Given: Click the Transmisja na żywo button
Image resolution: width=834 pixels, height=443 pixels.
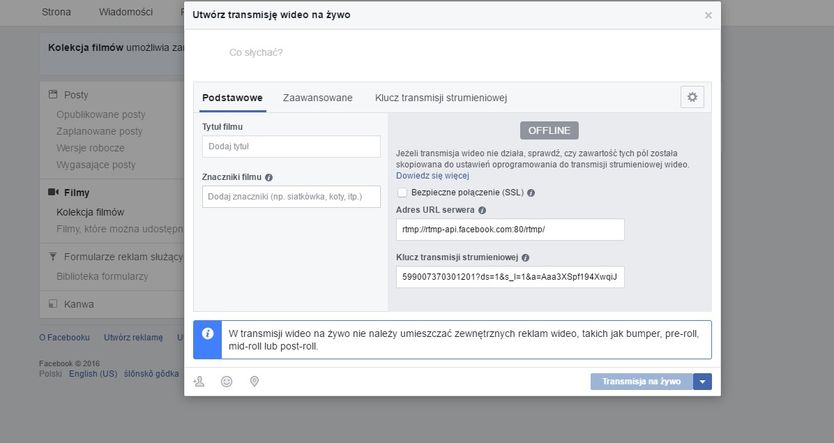Looking at the screenshot, I should (x=641, y=381).
